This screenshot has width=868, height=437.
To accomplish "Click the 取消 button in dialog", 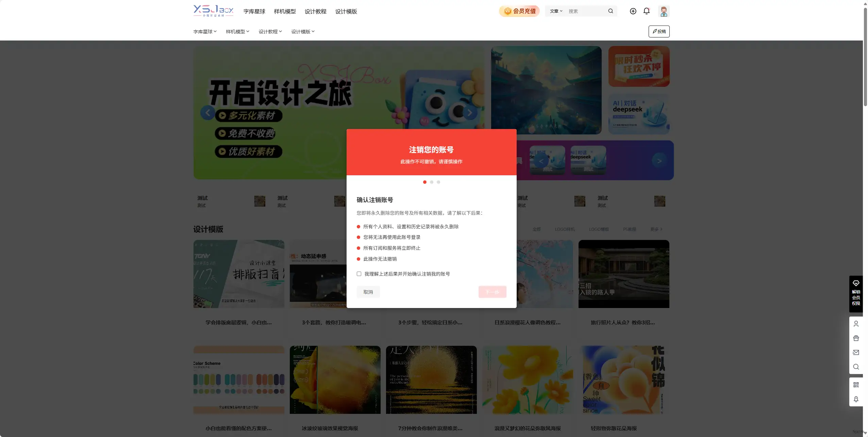I will 368,292.
